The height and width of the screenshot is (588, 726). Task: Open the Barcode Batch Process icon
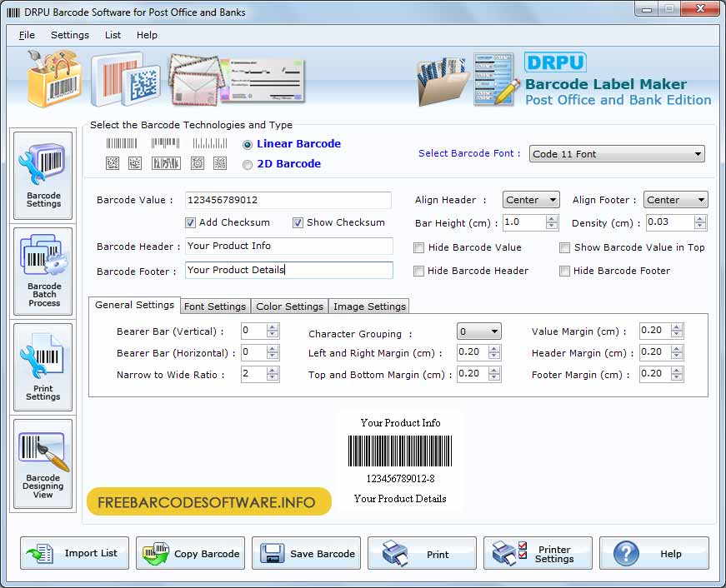coord(43,257)
